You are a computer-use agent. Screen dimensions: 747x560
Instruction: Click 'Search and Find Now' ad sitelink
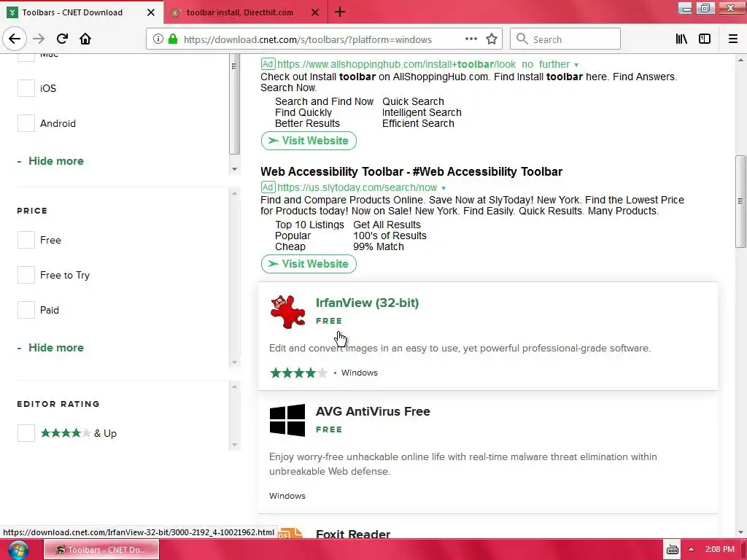point(324,101)
